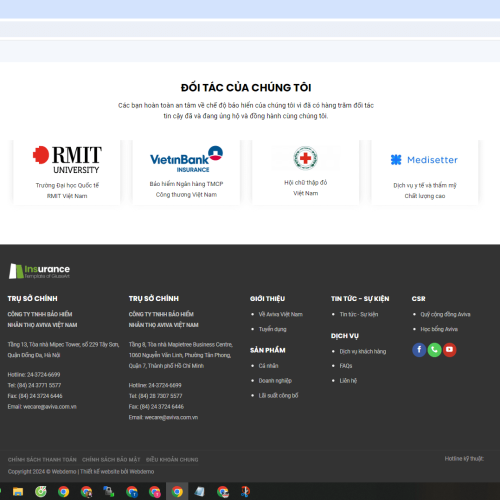Click 'Tầng 8, Tòa nhà Mapletree' address
Image resolution: width=500 pixels, height=500 pixels.
point(181,345)
